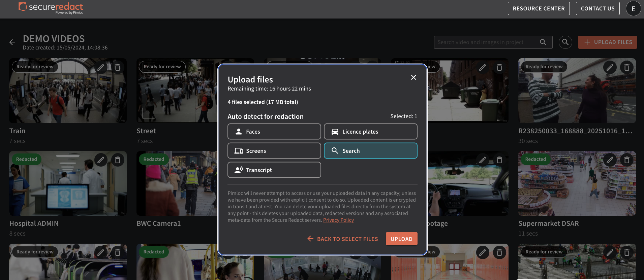Viewport: 644px width, 280px height.
Task: Delete the construction site video
Action: click(626, 252)
